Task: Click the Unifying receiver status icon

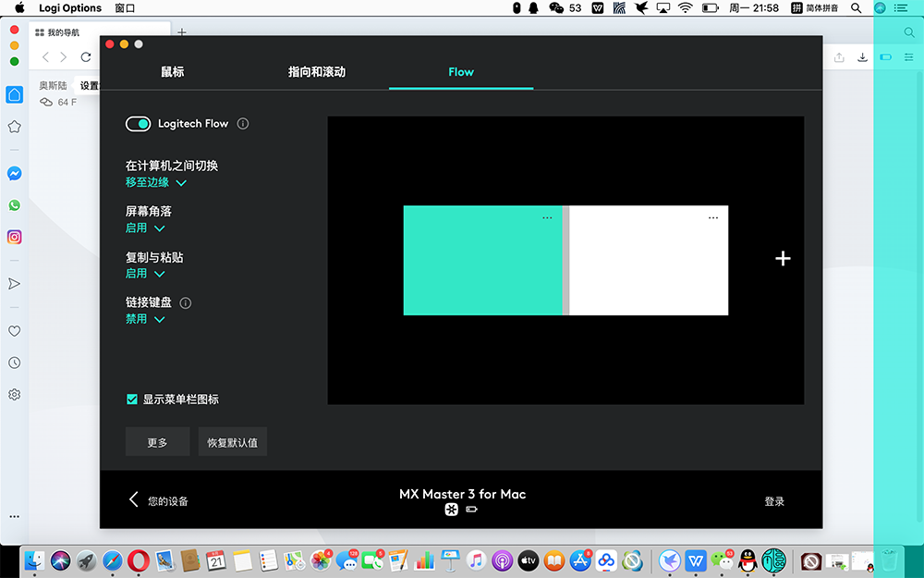Action: (452, 510)
